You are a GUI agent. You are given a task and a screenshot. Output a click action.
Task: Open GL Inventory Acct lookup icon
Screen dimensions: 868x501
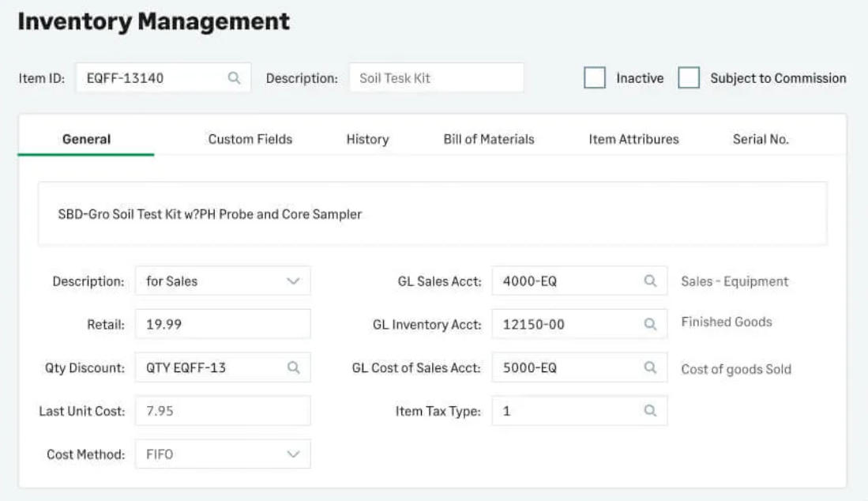pyautogui.click(x=651, y=325)
